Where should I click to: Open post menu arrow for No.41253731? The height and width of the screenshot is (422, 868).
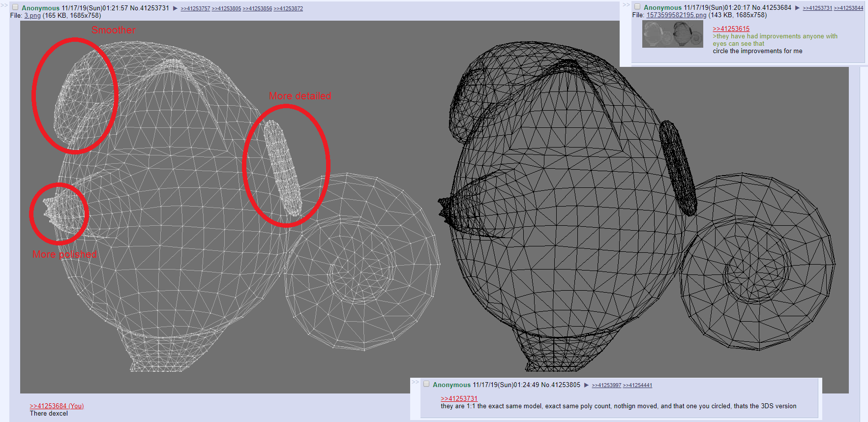tap(175, 8)
